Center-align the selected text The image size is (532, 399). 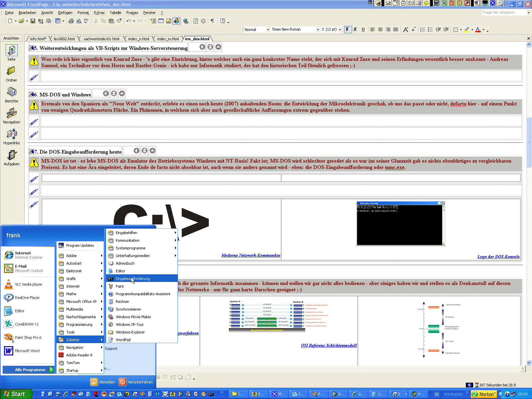pos(380,30)
